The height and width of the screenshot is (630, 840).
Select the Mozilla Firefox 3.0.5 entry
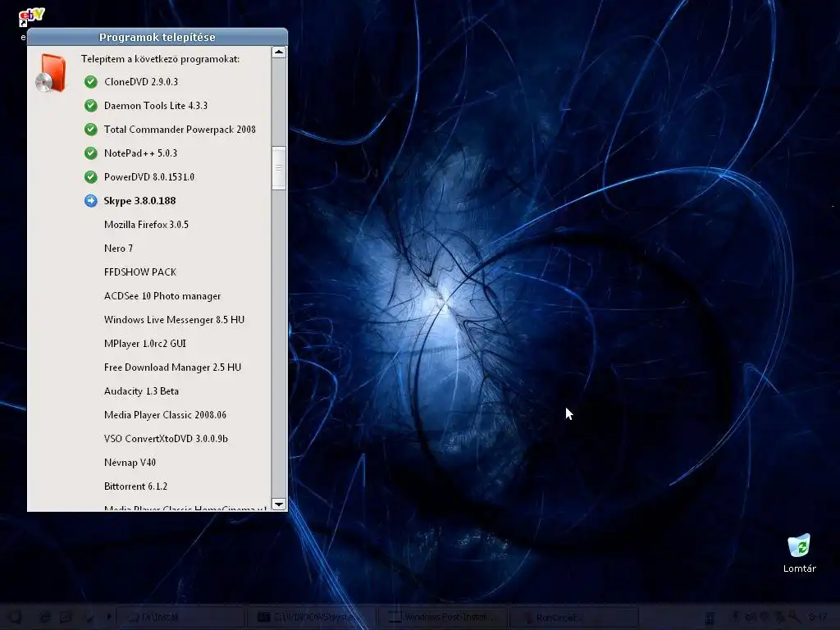coord(146,225)
